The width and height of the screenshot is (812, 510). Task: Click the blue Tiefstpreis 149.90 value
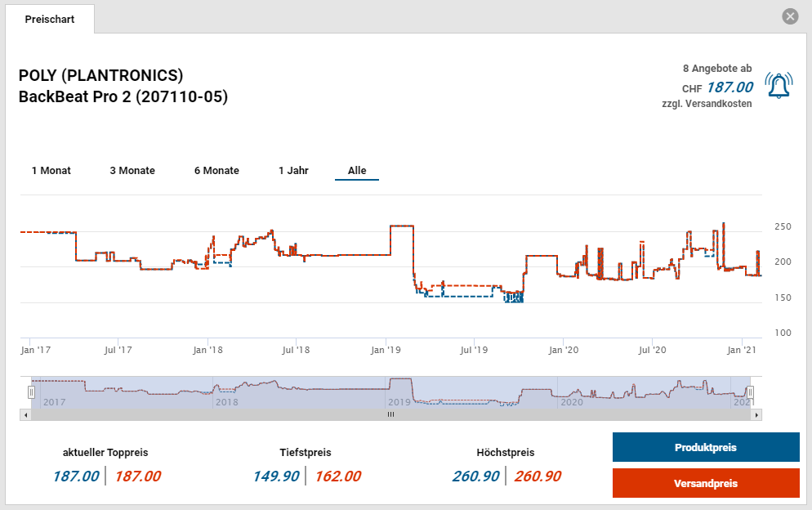(276, 476)
